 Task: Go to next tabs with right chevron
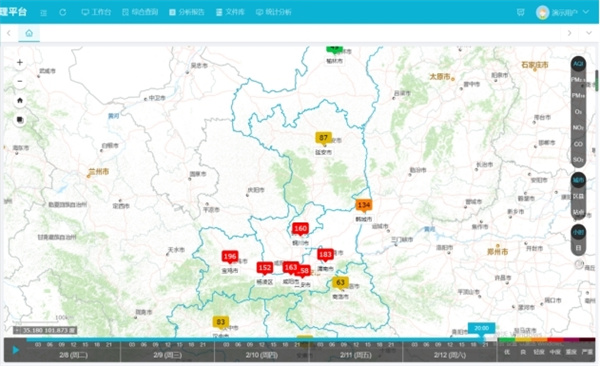pos(569,33)
